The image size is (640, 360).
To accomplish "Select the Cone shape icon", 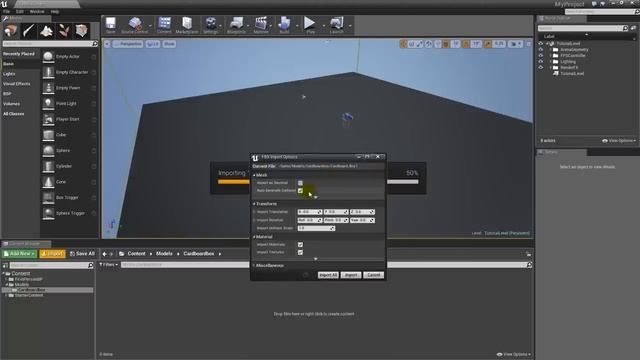I will pos(48,182).
